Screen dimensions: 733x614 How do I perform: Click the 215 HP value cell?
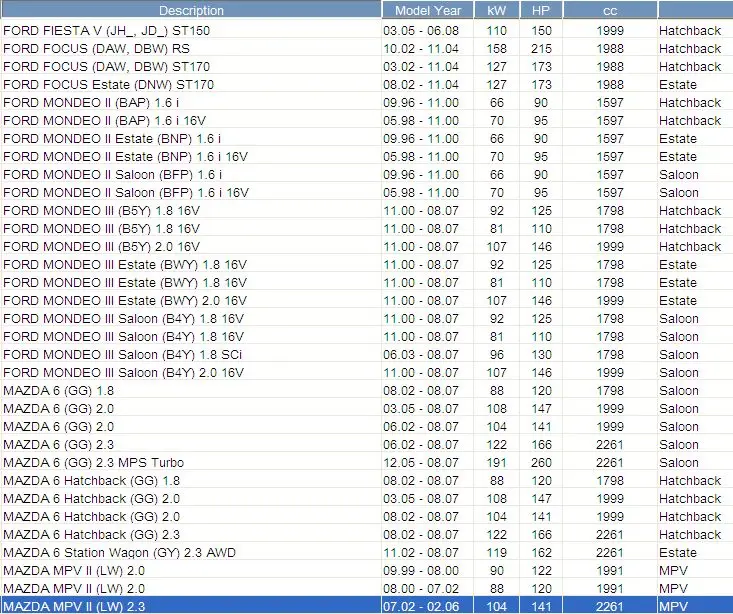(541, 49)
